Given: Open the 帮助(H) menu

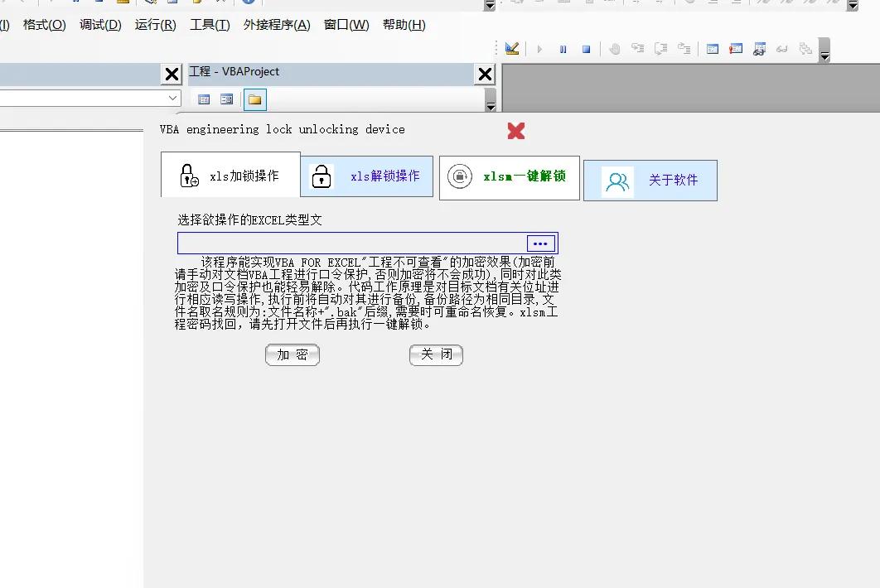Looking at the screenshot, I should tap(404, 25).
